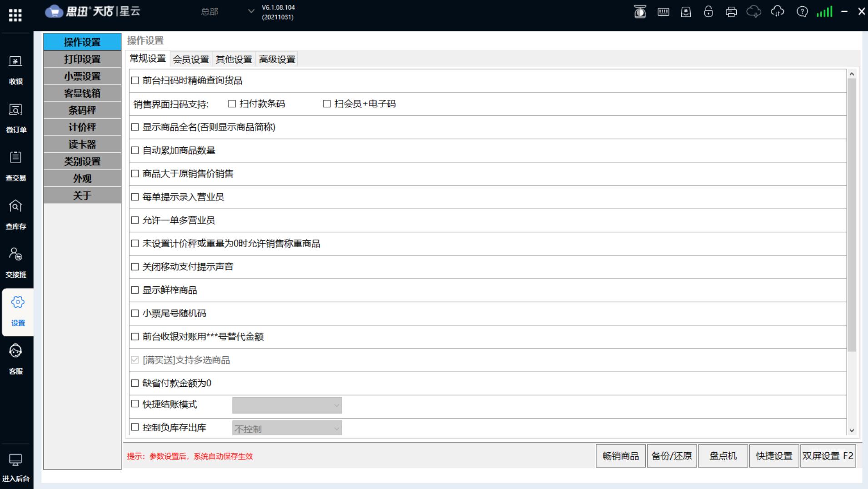The height and width of the screenshot is (489, 868).
Task: Click 进入后台 monitor icon
Action: click(x=15, y=460)
